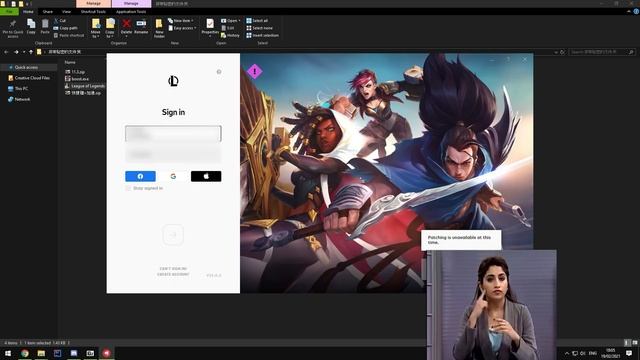
Task: Open recent locations dropdown arrow
Action: click(24, 52)
